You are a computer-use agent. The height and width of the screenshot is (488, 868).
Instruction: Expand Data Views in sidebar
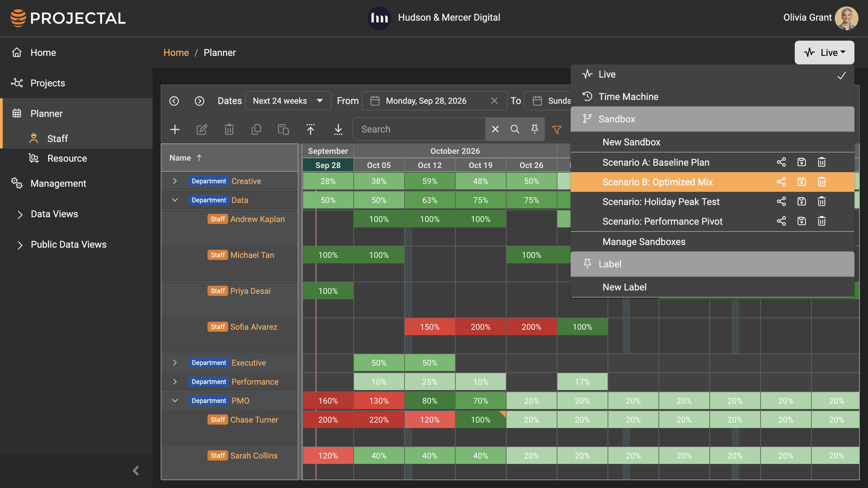click(x=20, y=215)
